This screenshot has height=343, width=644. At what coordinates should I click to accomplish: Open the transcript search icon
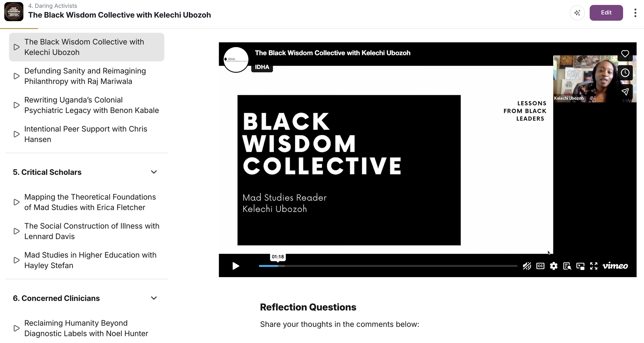567,266
